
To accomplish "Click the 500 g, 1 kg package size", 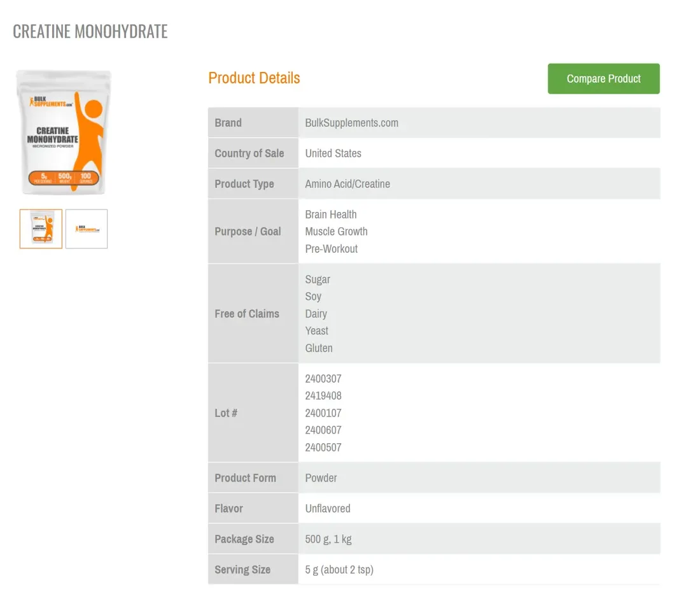I will (x=328, y=539).
